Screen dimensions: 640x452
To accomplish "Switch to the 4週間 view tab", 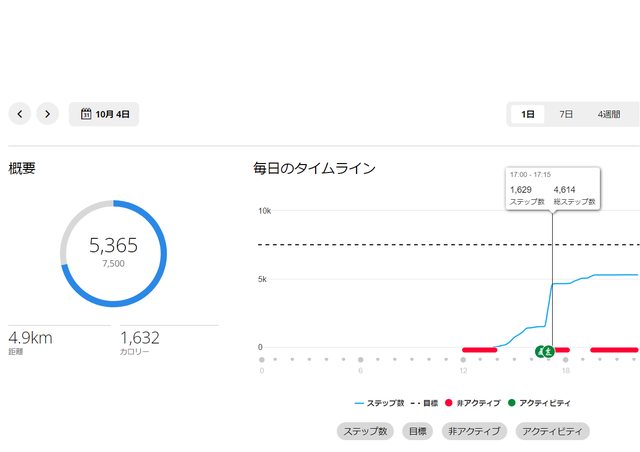I will pos(608,114).
